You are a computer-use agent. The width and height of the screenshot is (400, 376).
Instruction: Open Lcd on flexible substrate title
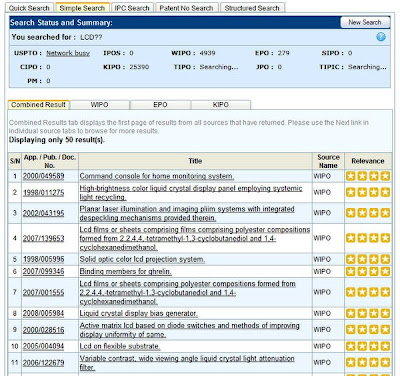click(x=120, y=346)
